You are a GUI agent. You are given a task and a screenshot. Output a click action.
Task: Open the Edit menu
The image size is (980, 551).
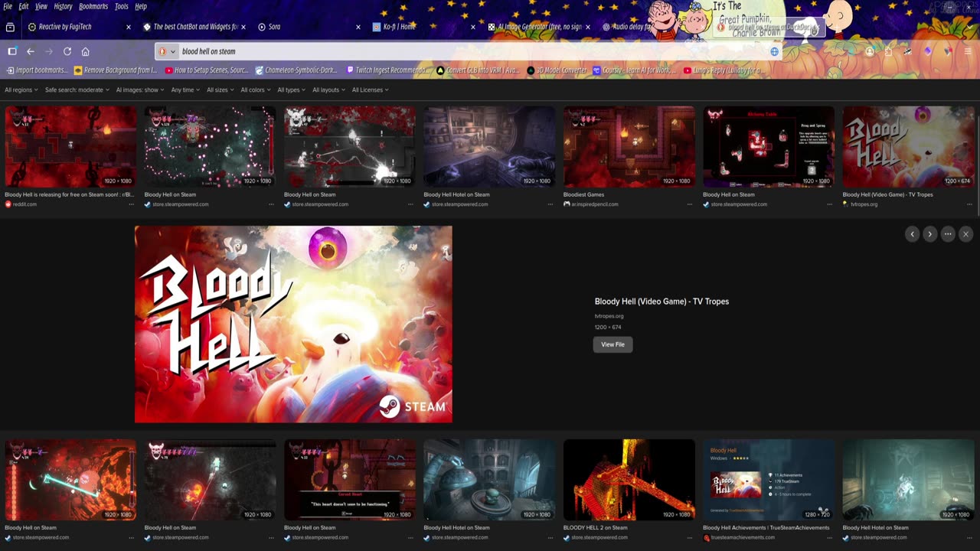(x=24, y=6)
